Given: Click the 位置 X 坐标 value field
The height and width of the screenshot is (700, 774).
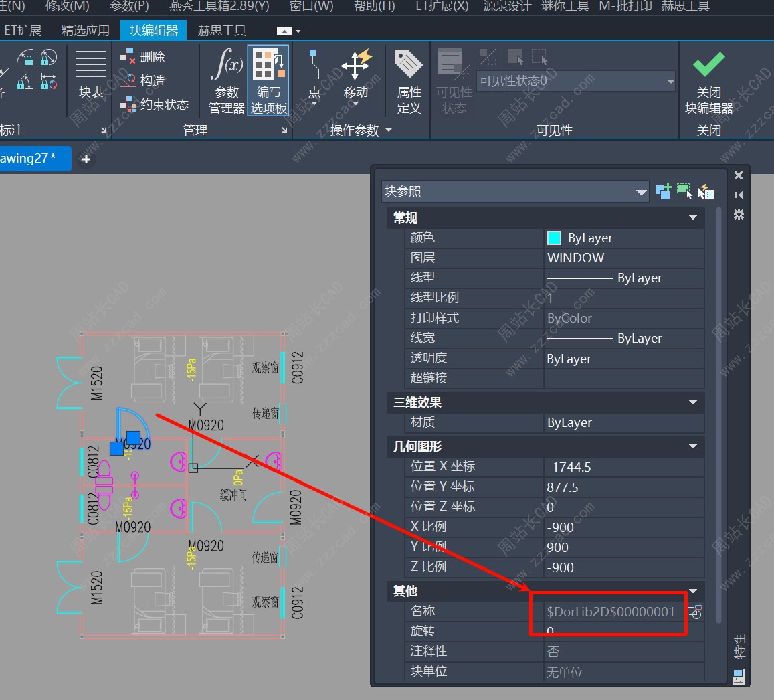Looking at the screenshot, I should pyautogui.click(x=622, y=467).
